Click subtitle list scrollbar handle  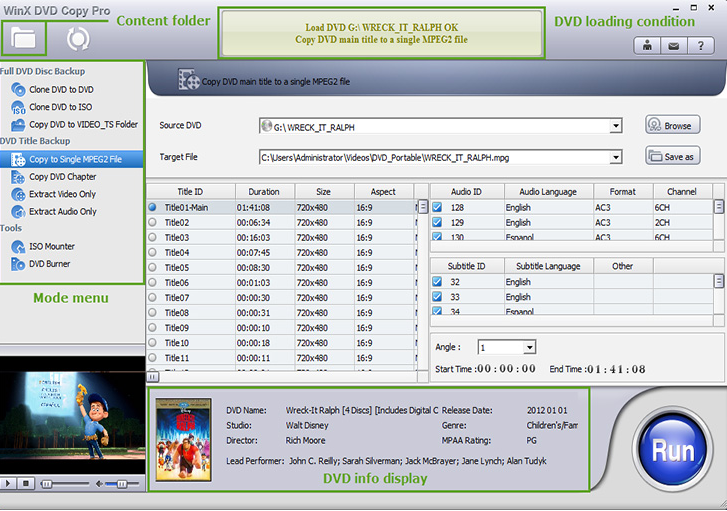coord(719,281)
